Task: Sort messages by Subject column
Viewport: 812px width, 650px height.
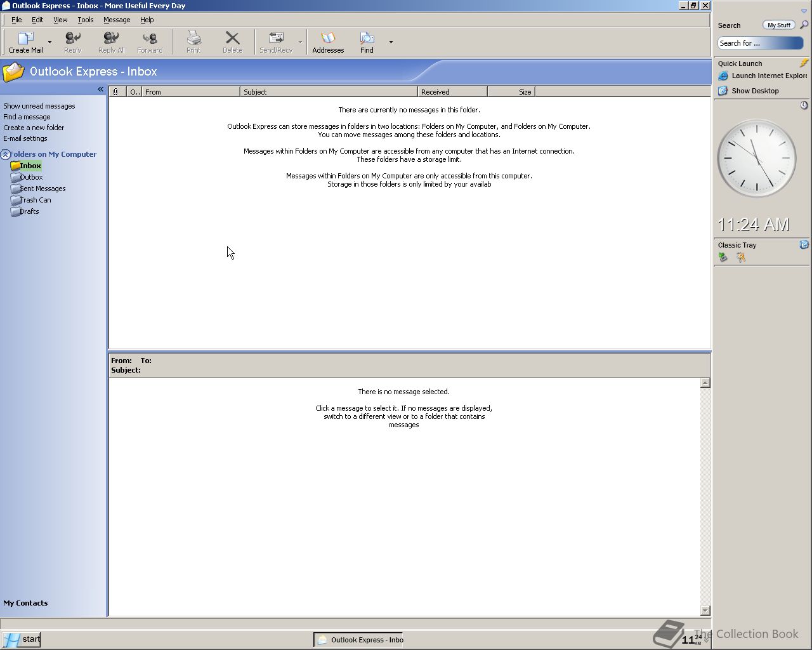Action: tap(329, 92)
